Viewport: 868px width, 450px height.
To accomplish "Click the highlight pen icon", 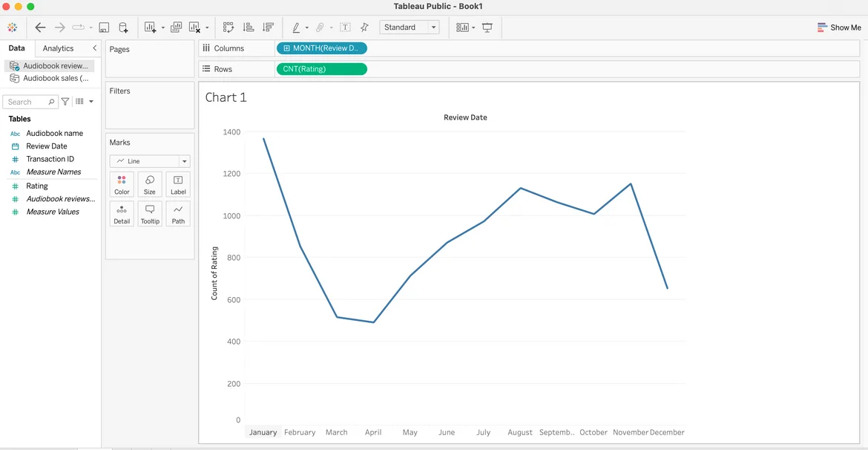I will 296,27.
